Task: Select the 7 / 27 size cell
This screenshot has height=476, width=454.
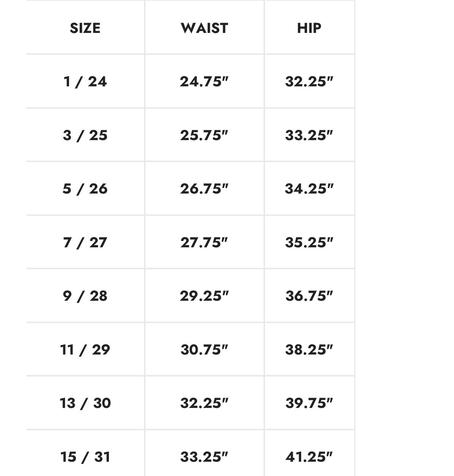Action: click(85, 242)
